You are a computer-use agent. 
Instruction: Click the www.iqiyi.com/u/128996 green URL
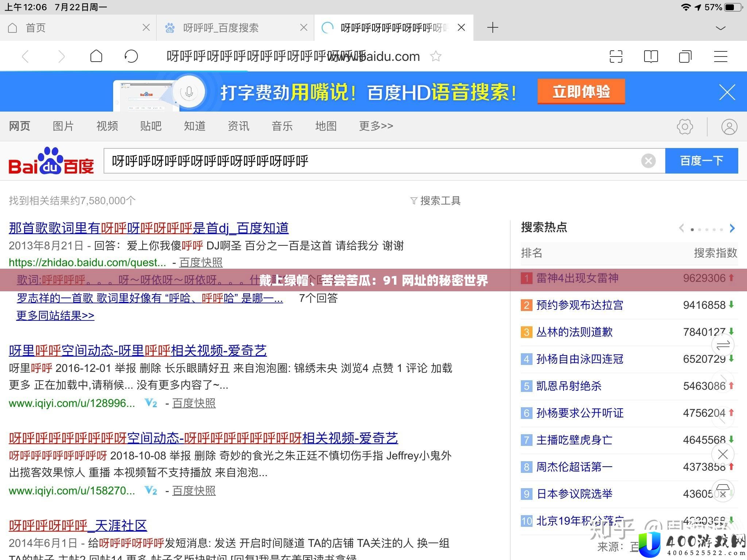click(x=72, y=403)
